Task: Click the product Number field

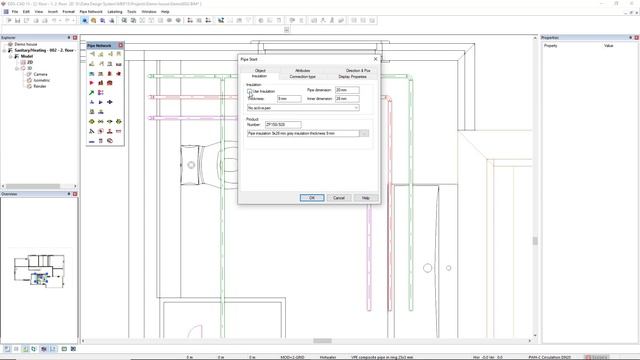Action: (283, 124)
